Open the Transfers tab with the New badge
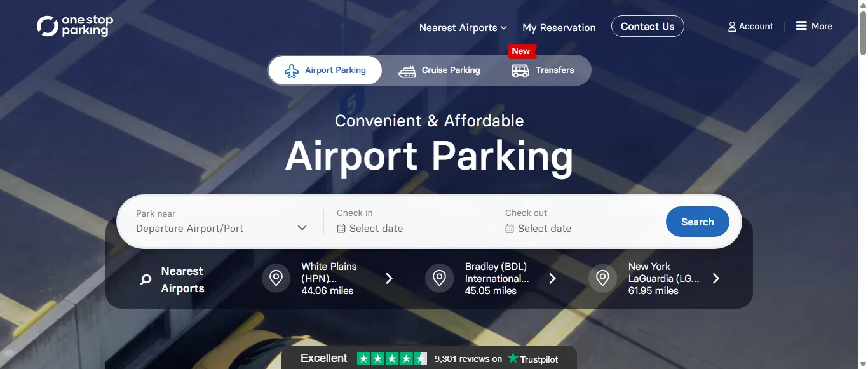 (x=555, y=70)
